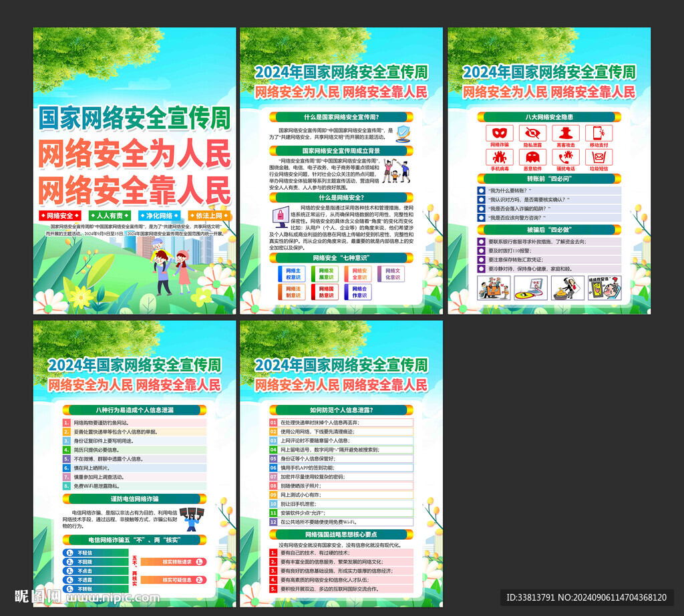Click the green 人人有责 tag
The height and width of the screenshot is (616, 684).
click(110, 216)
